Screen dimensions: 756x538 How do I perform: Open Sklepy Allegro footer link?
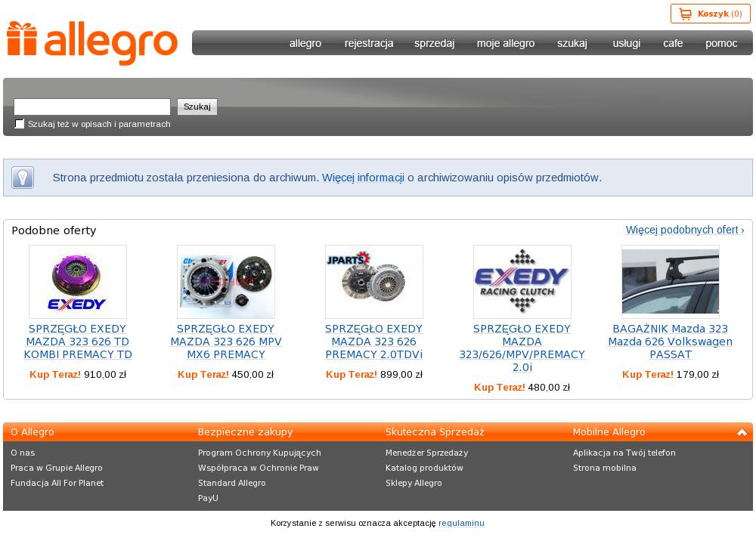pos(414,483)
